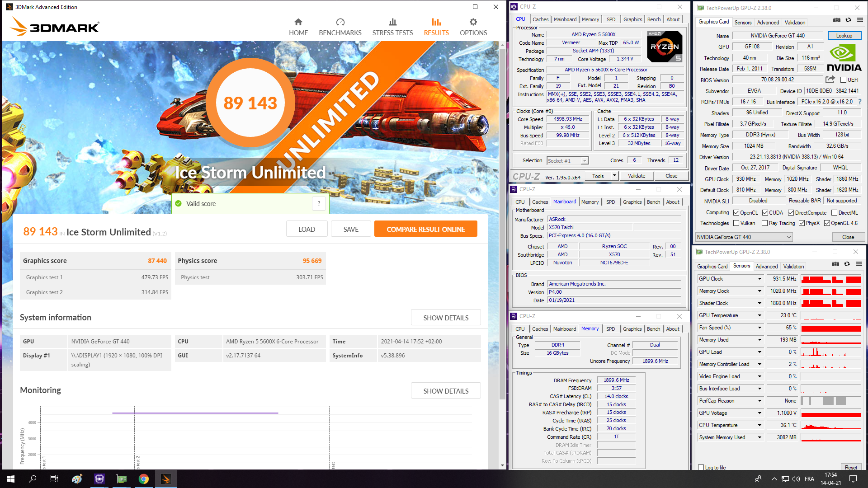Open the CPU Temperature sensor dropdown
This screenshot has height=488, width=868.
coord(759,425)
